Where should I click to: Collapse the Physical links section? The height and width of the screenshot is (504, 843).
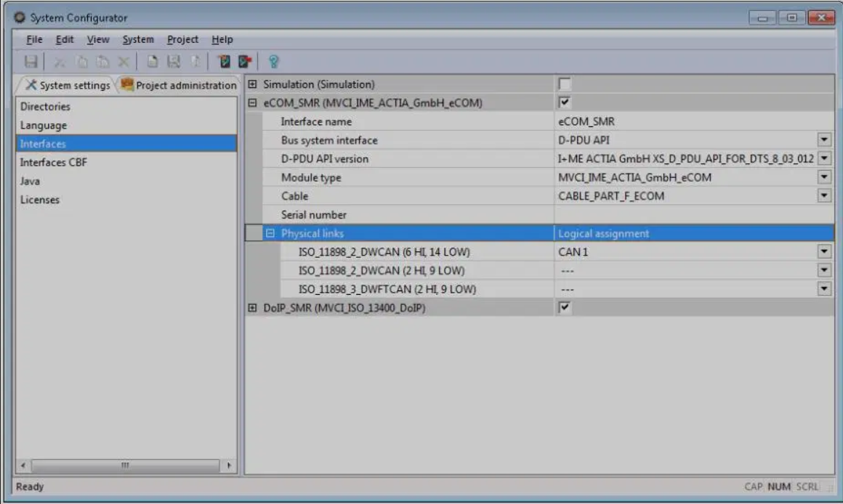pos(270,233)
